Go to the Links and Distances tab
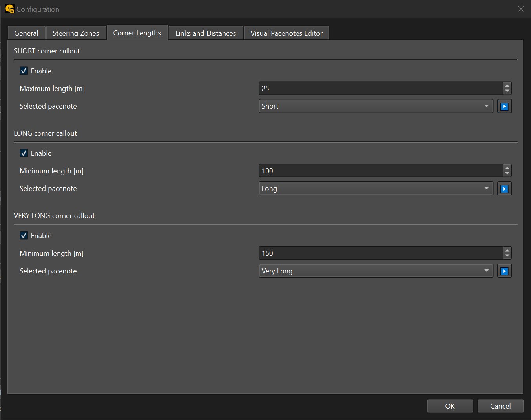The height and width of the screenshot is (420, 531). [205, 33]
